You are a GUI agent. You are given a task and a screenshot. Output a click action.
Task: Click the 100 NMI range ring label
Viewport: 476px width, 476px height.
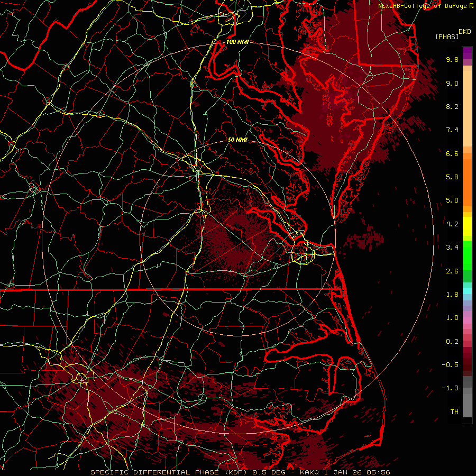(x=237, y=42)
